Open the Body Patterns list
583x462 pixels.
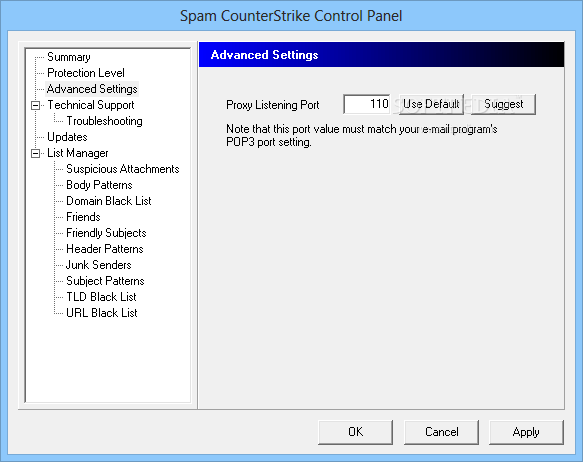click(99, 185)
